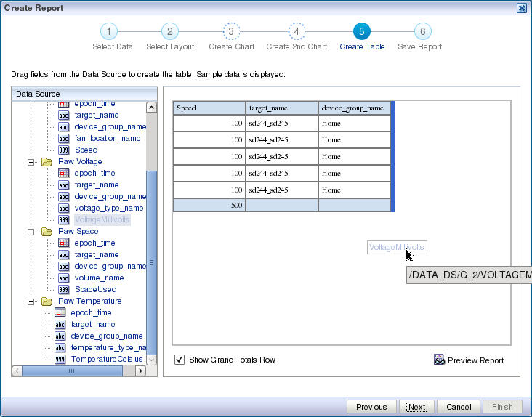The width and height of the screenshot is (532, 417).
Task: Go to step 1 Select Data
Action: point(109,31)
